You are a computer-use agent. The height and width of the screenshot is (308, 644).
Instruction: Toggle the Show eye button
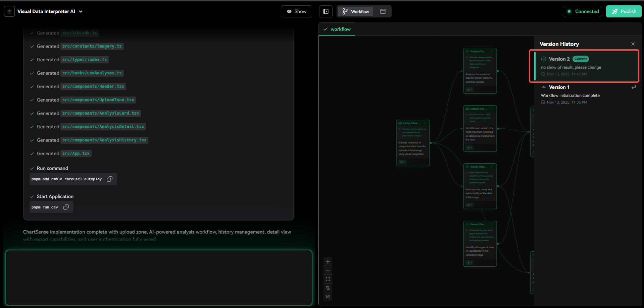coord(296,11)
